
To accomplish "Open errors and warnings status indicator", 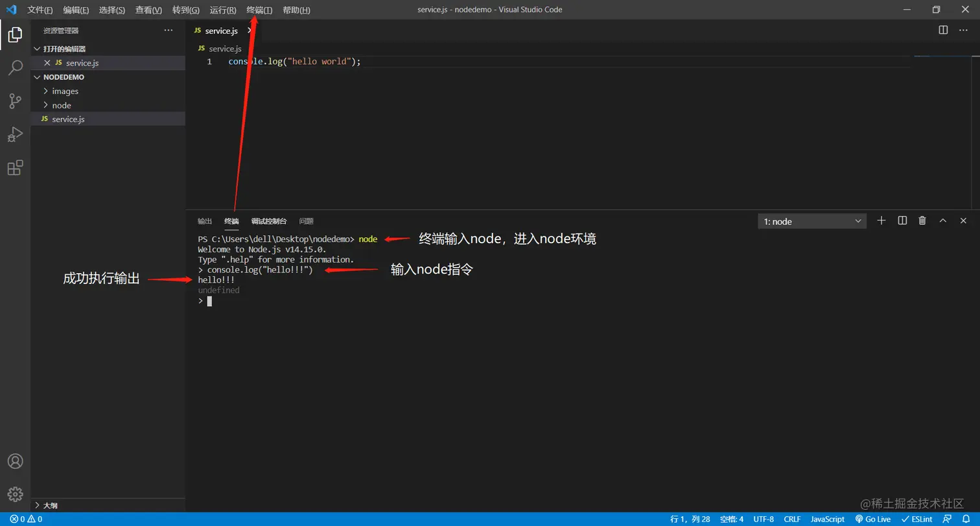I will 26,519.
